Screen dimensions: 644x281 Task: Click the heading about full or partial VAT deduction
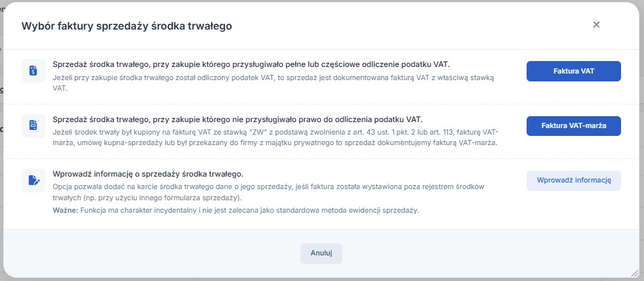pos(255,64)
